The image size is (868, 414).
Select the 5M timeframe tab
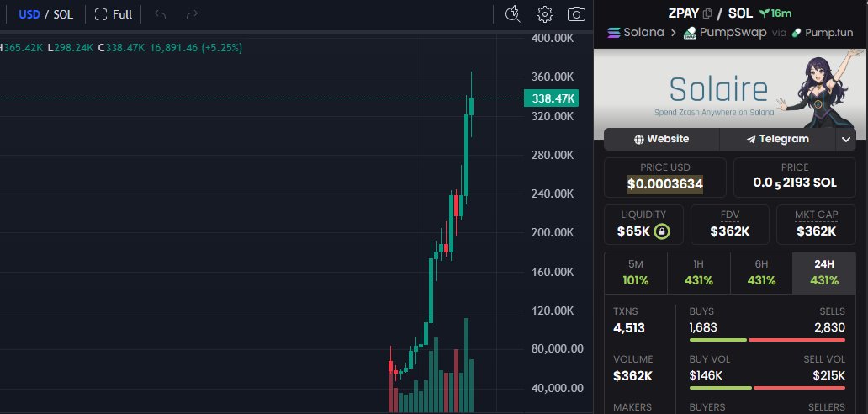[x=636, y=273]
